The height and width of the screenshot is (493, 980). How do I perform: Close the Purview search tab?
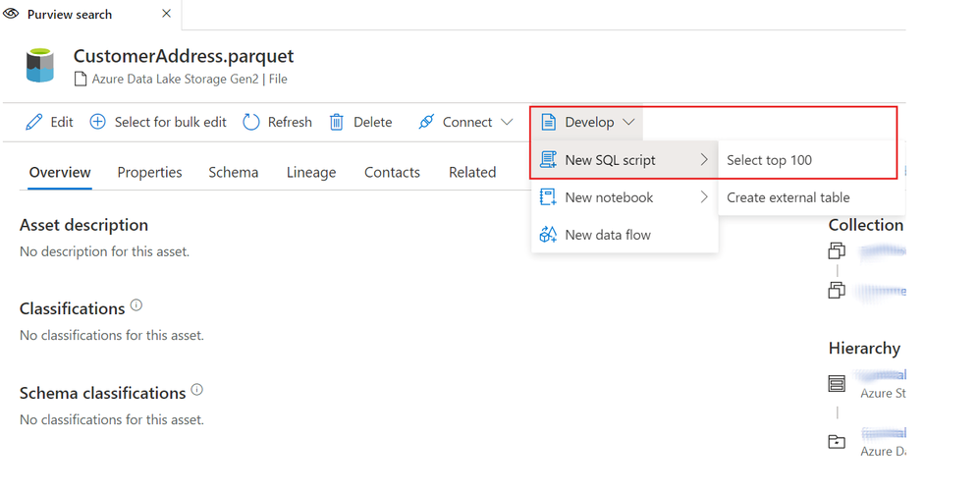[x=166, y=13]
